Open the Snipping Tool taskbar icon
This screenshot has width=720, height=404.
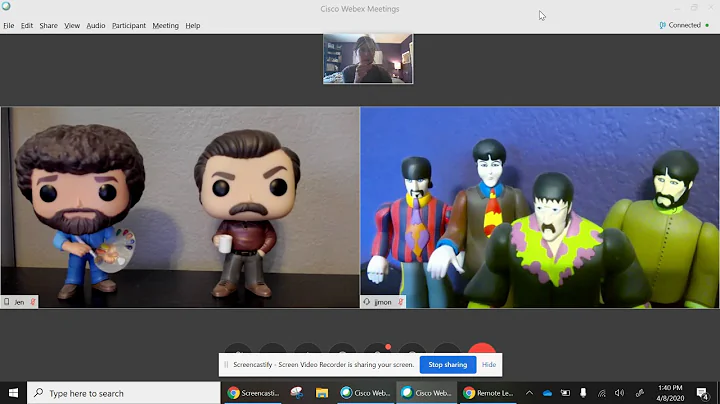click(297, 393)
